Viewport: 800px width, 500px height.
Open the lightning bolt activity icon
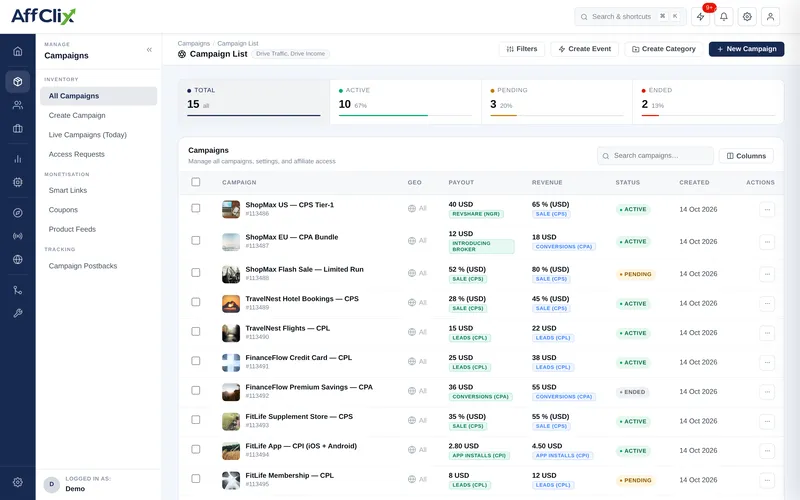(x=701, y=17)
